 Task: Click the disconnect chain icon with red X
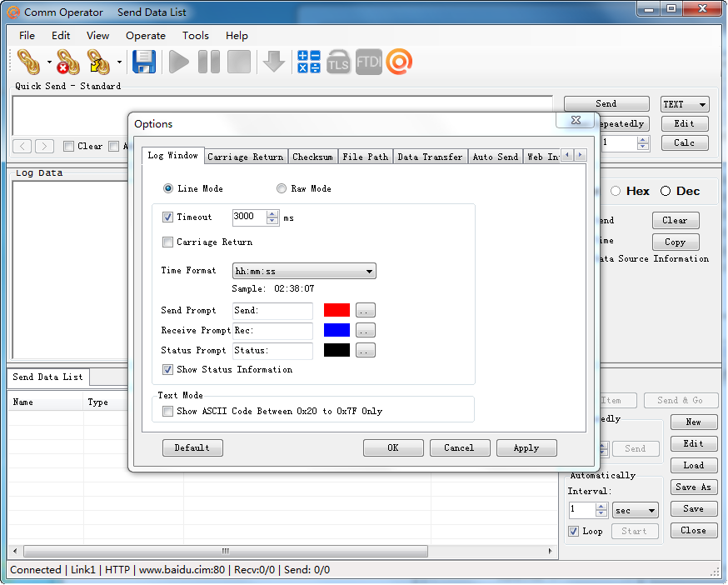(68, 62)
